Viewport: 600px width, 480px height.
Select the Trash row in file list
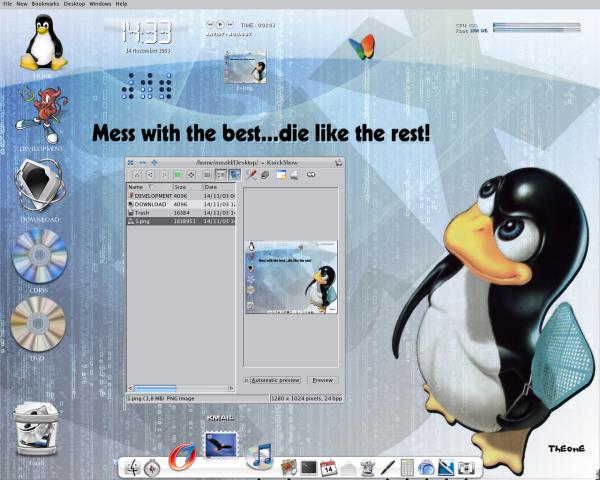point(181,212)
